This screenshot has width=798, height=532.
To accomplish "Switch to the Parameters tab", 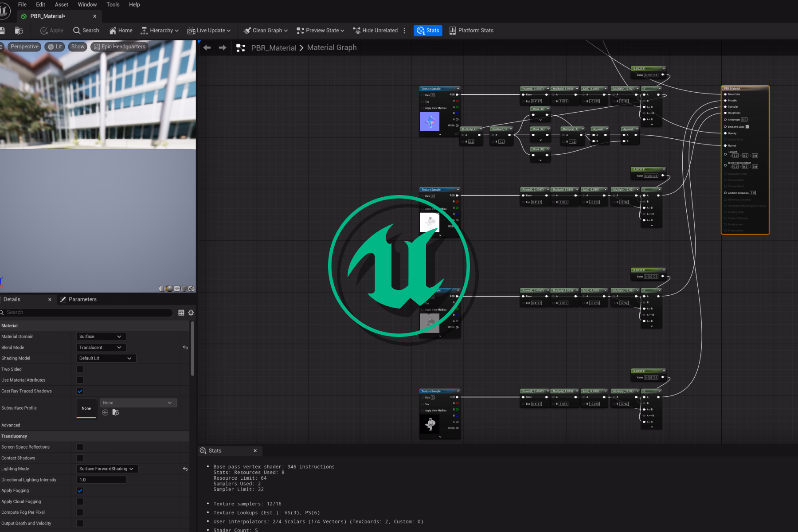I will (82, 299).
